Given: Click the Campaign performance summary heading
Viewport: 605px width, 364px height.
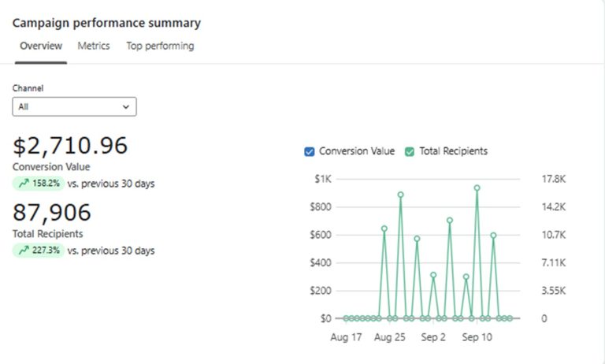Looking at the screenshot, I should 106,23.
